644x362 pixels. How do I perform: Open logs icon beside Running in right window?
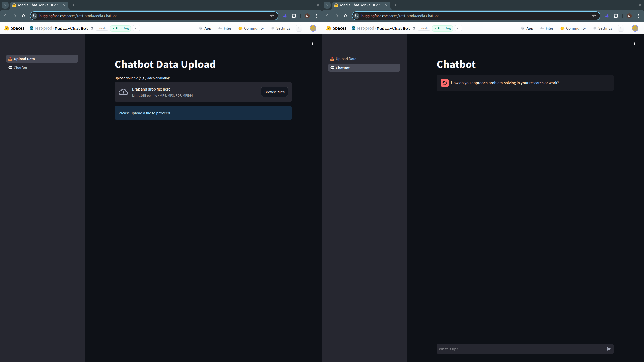[458, 28]
